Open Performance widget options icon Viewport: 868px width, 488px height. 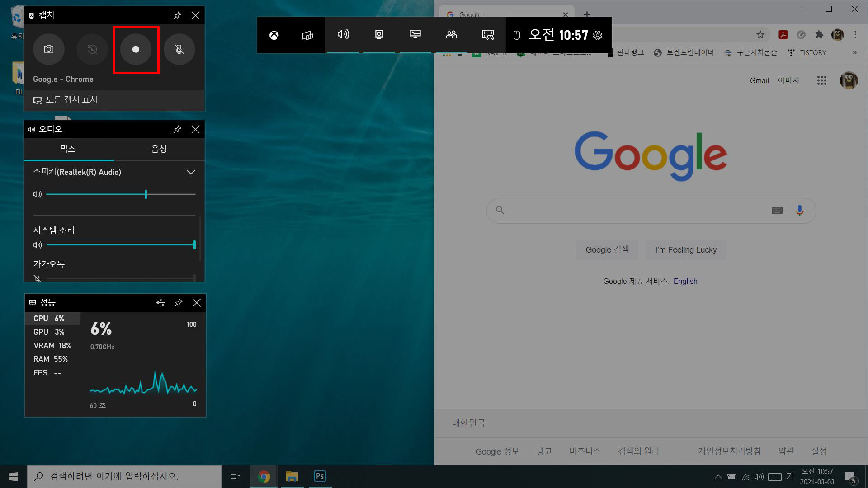[x=160, y=303]
